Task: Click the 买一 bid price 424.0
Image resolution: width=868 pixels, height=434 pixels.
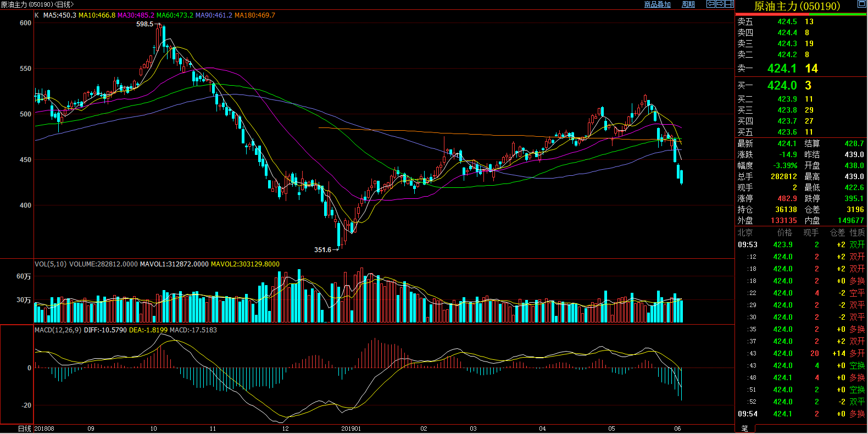Action: pos(782,86)
